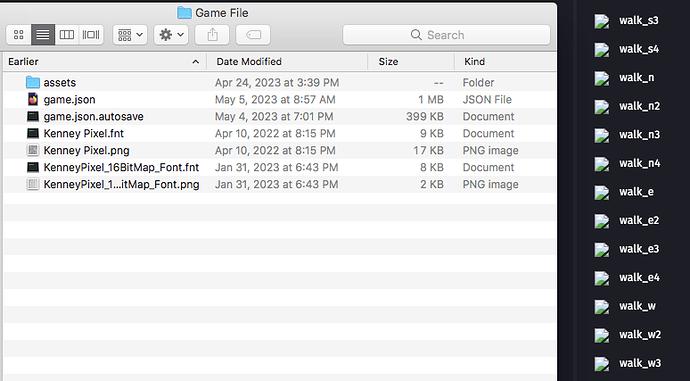Select walk_e image icon in side panel
Screen dimensions: 690x381
[602, 193]
